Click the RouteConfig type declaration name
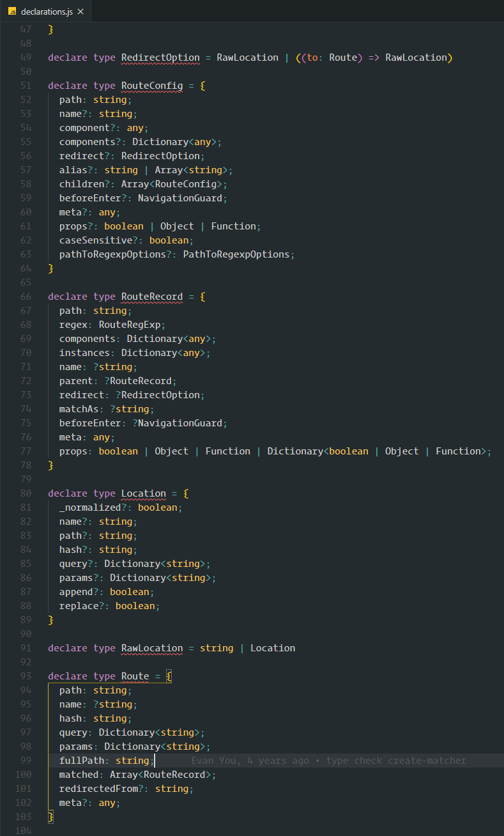This screenshot has height=836, width=504. click(152, 86)
